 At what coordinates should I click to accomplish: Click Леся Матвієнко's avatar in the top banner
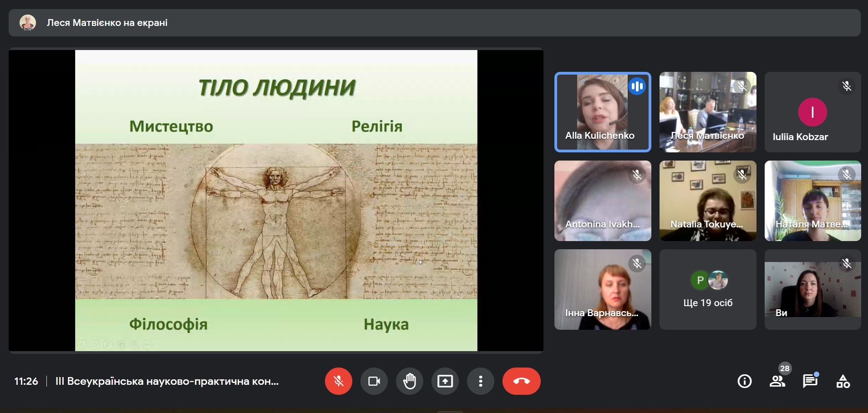tap(28, 23)
